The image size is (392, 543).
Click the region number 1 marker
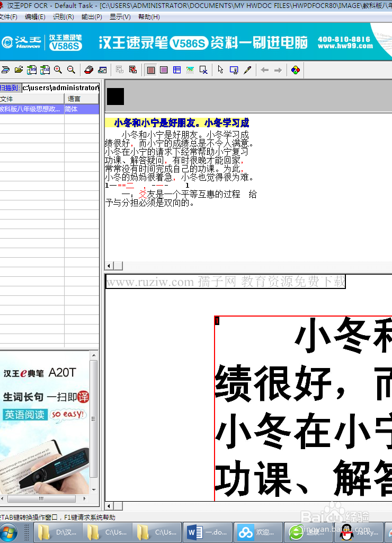[x=217, y=321]
